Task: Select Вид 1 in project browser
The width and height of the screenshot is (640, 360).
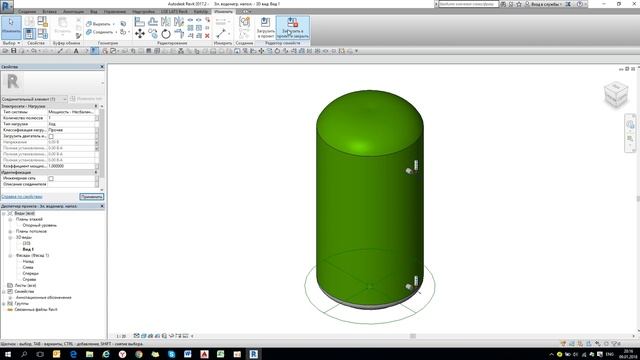Action: [x=28, y=249]
